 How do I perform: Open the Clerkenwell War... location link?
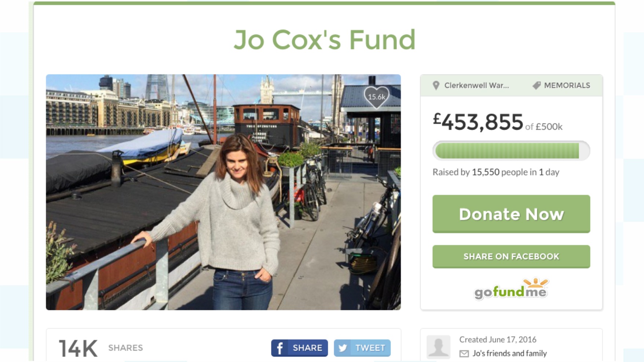[476, 85]
